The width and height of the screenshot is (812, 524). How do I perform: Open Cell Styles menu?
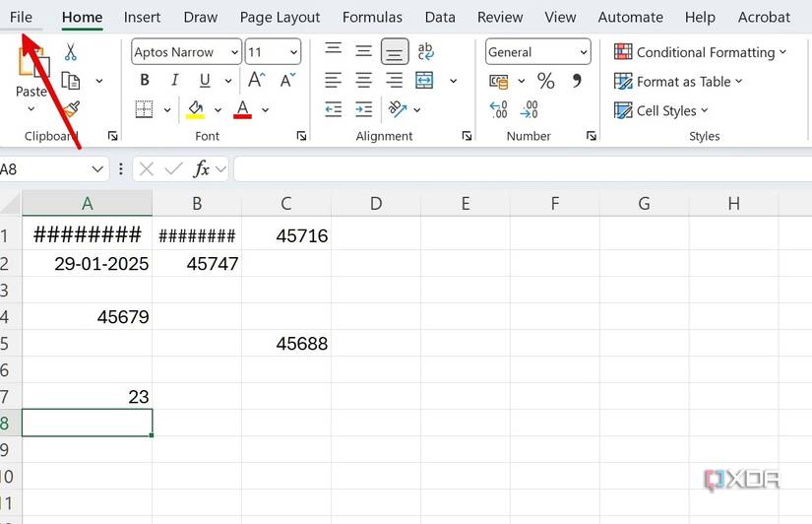coord(660,110)
